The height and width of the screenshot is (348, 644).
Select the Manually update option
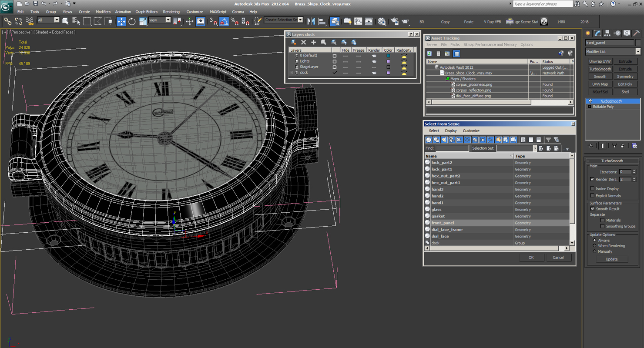(x=594, y=251)
